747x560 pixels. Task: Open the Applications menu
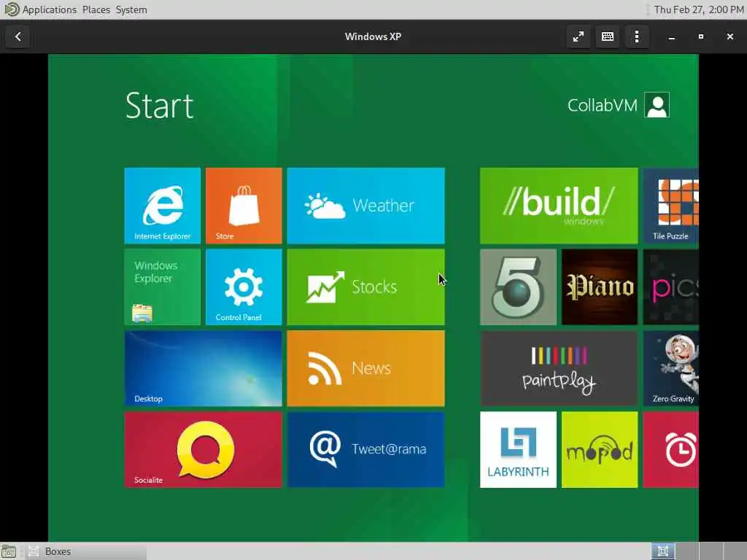click(x=49, y=9)
